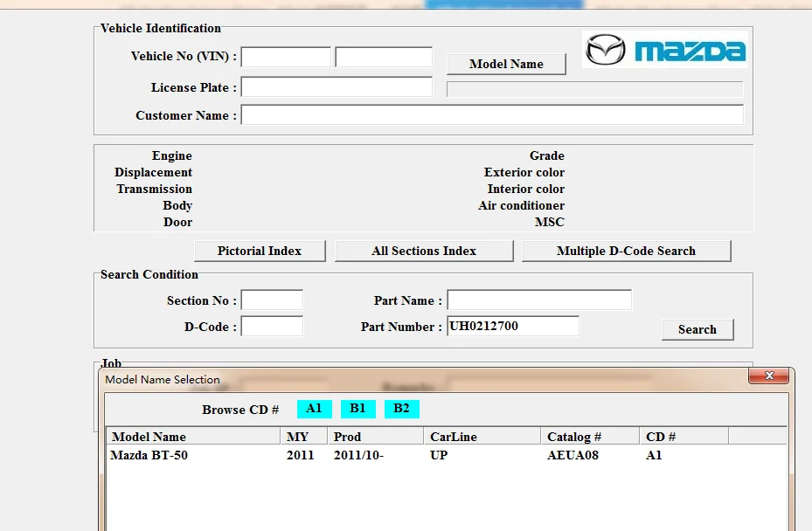Image resolution: width=812 pixels, height=531 pixels.
Task: Click the Mazda logo image
Action: pyautogui.click(x=664, y=50)
